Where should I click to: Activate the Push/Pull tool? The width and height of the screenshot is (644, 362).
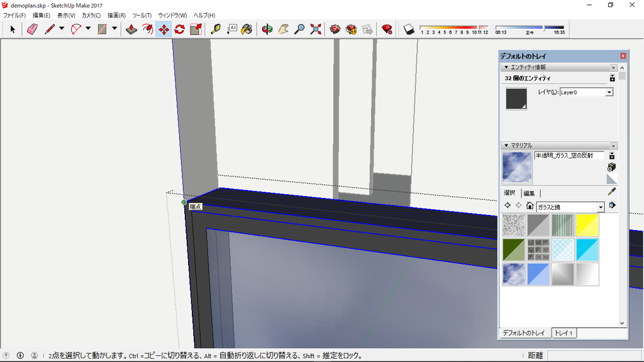click(x=131, y=30)
